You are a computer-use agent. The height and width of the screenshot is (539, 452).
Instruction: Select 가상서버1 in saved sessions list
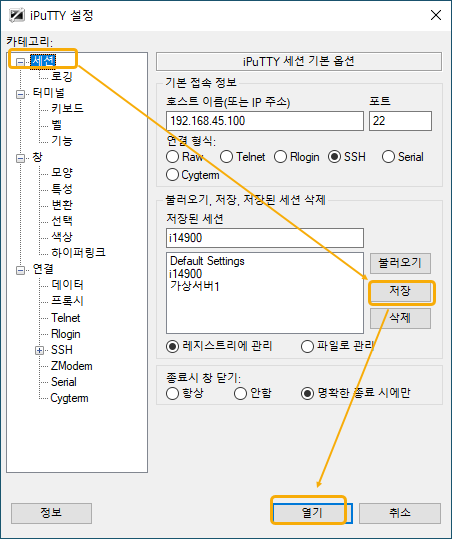point(195,286)
